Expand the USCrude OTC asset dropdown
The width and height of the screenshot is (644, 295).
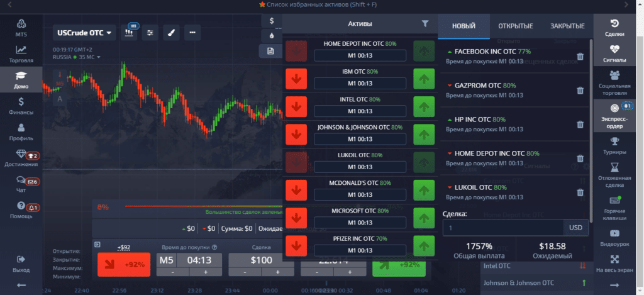click(84, 33)
